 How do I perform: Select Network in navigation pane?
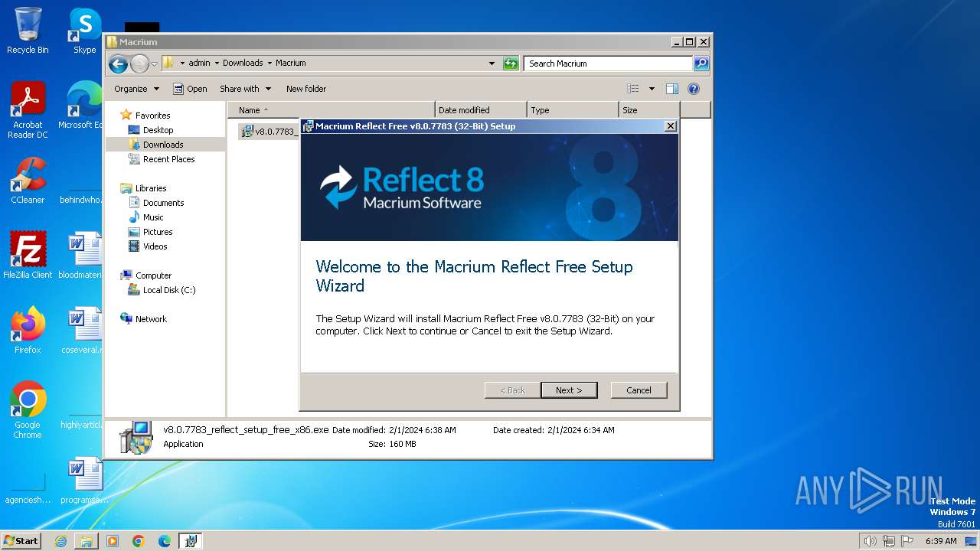[x=151, y=319]
